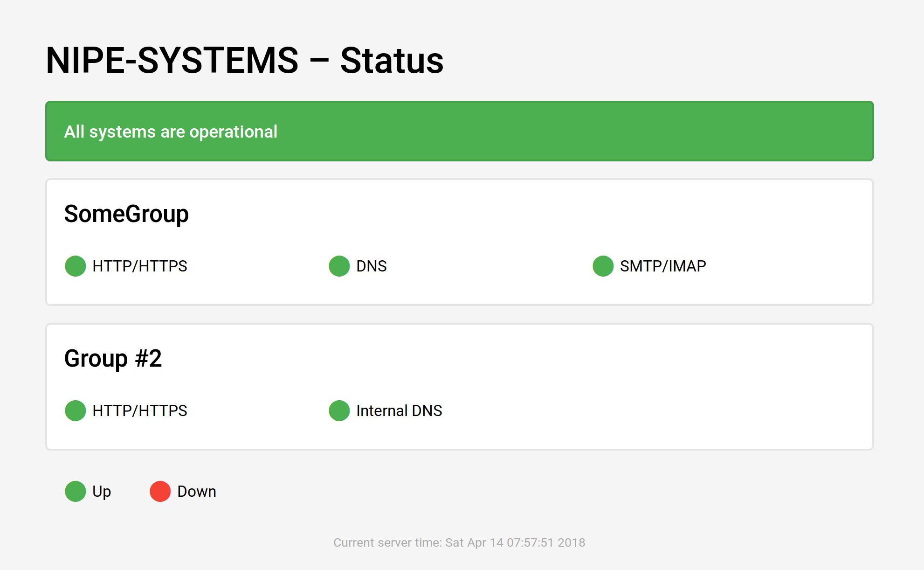Click the current server time text
Screen dimensions: 924x570
(x=459, y=542)
